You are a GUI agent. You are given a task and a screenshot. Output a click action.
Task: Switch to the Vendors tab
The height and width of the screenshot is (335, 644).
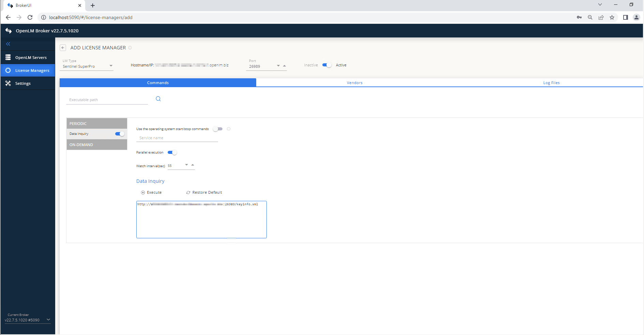(354, 82)
